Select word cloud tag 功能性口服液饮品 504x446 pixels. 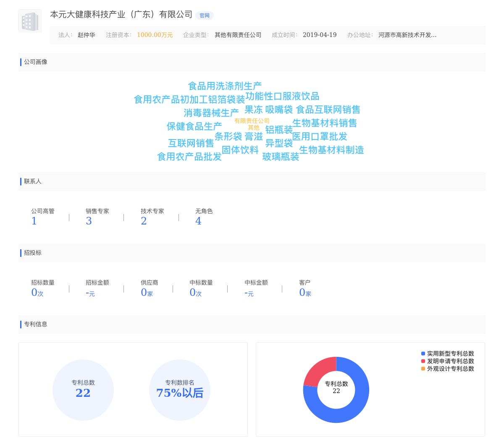click(282, 96)
